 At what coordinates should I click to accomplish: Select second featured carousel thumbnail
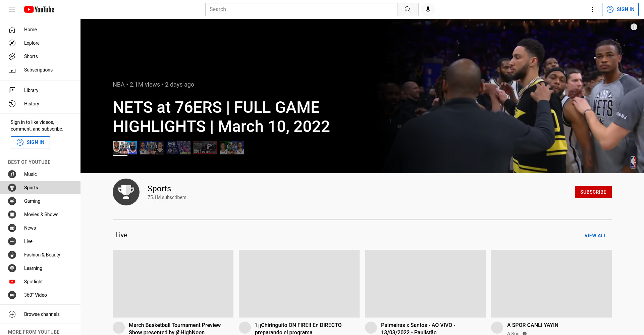[152, 148]
